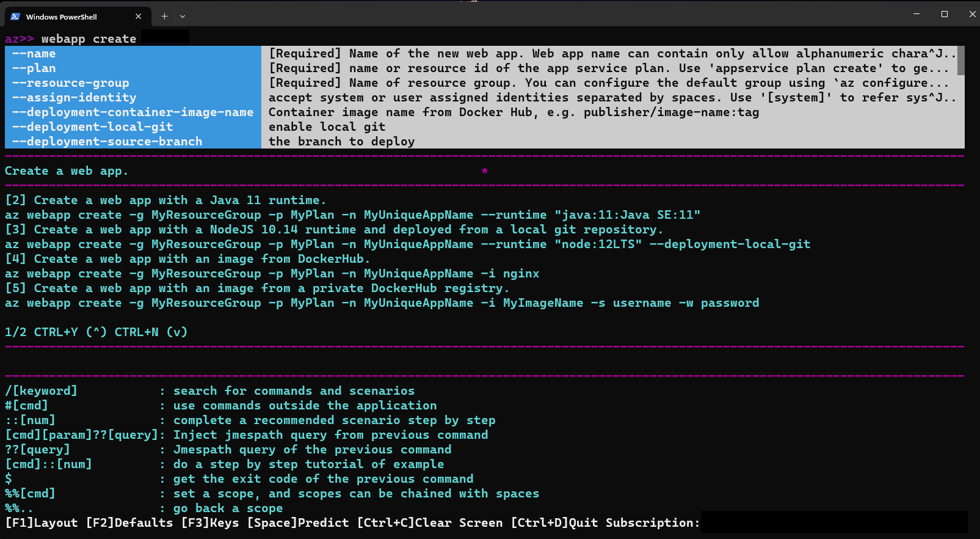Click the [F1]Layout shortcut in the footer
This screenshot has height=539, width=980.
click(42, 523)
